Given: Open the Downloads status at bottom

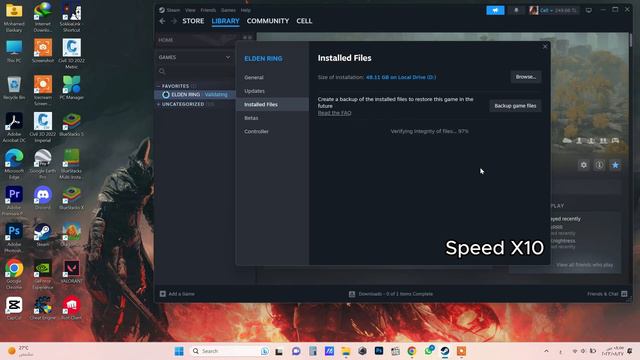Looking at the screenshot, I should pyautogui.click(x=391, y=294).
